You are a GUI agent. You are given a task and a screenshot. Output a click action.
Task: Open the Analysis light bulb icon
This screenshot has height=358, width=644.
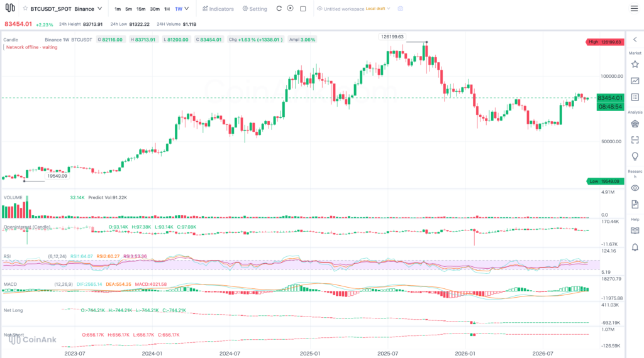(x=635, y=156)
